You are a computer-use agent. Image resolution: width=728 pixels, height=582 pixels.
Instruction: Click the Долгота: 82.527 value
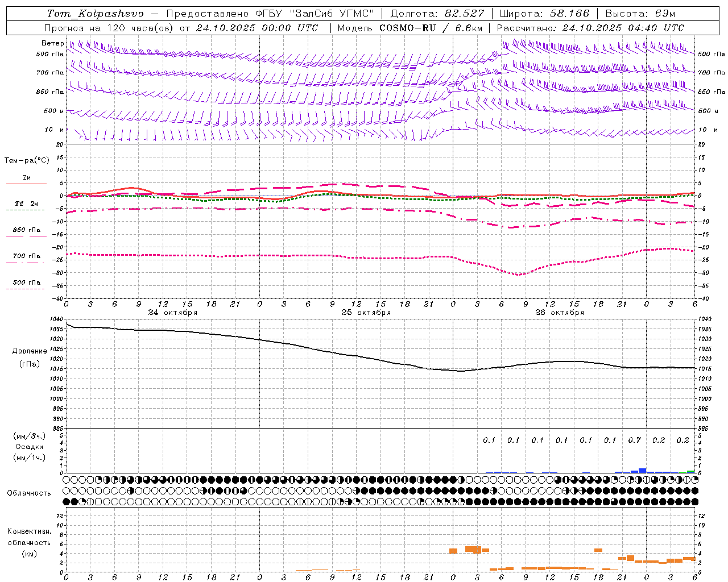tap(437, 14)
